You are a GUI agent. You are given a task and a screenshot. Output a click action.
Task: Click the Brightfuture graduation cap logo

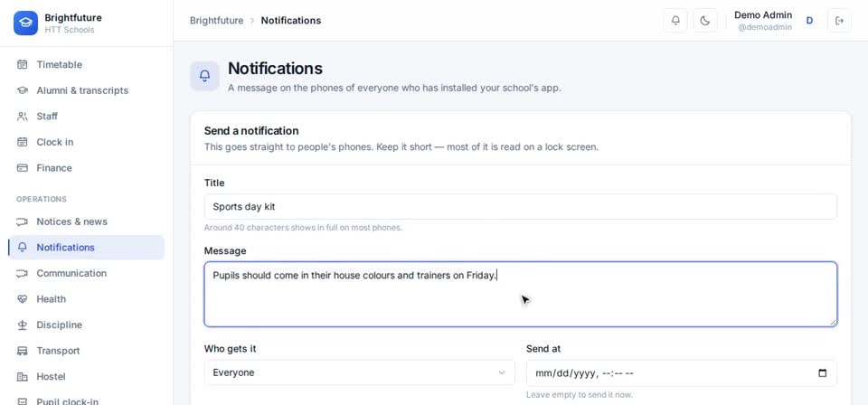click(25, 23)
